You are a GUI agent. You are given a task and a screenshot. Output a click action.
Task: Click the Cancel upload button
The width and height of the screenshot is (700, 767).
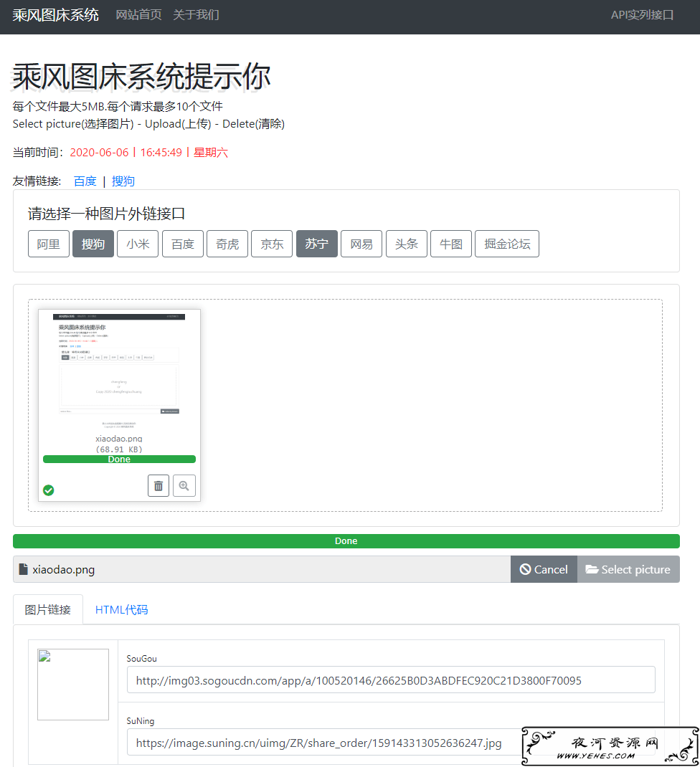click(x=544, y=569)
